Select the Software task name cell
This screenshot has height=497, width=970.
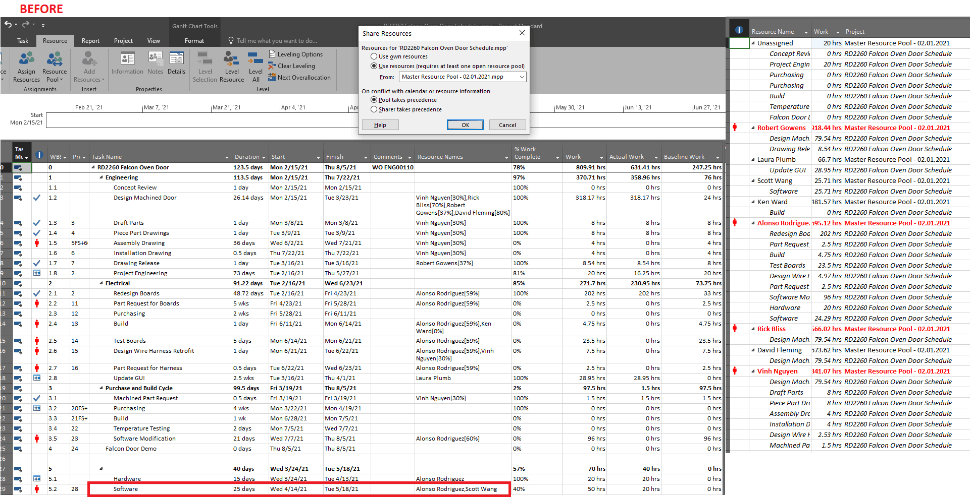[160, 490]
